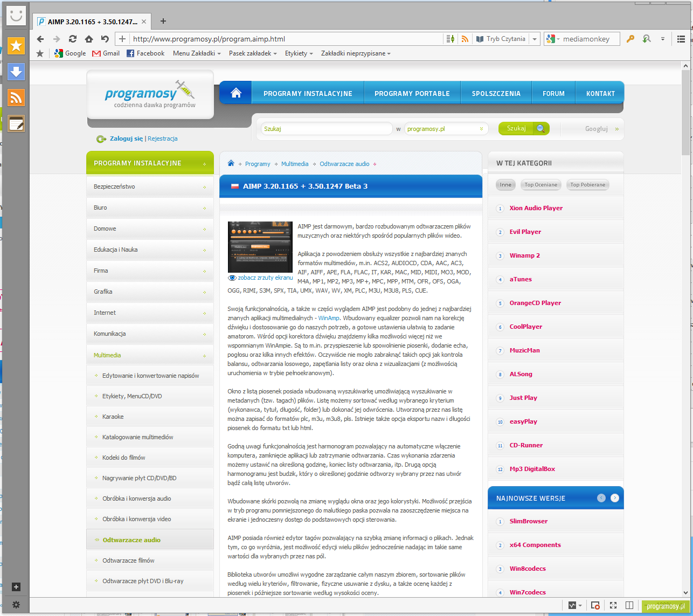The image size is (693, 616).
Task: Toggle the split screen view icon
Action: [629, 605]
